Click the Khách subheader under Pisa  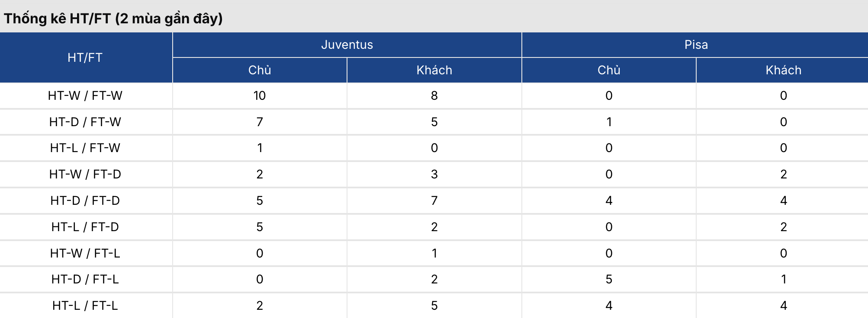click(x=783, y=70)
